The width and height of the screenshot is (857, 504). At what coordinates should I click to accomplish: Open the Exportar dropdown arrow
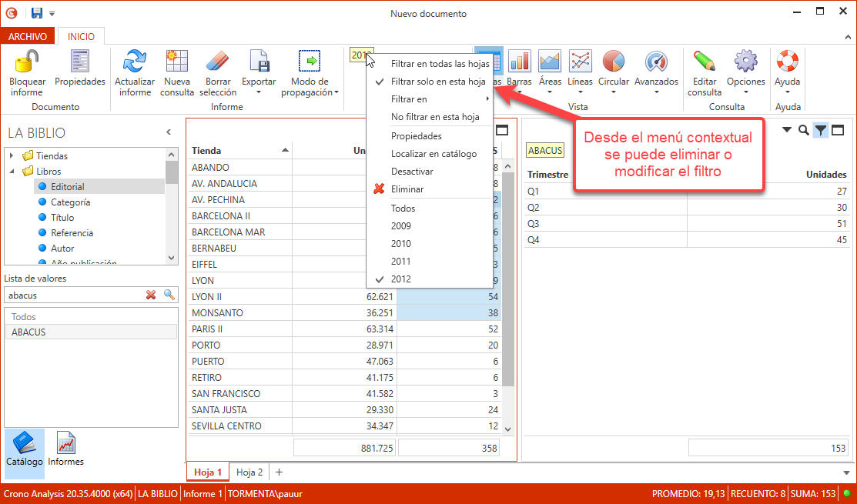259,92
